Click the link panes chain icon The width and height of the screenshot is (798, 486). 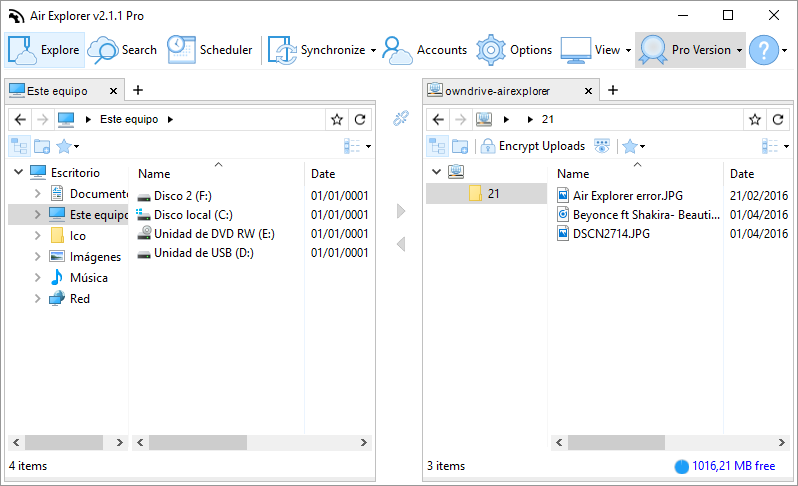pos(401,119)
